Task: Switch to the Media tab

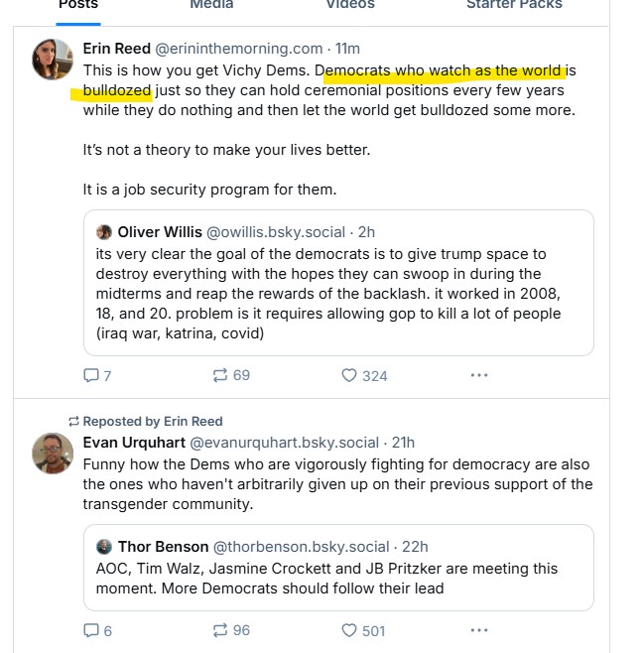Action: click(x=211, y=5)
